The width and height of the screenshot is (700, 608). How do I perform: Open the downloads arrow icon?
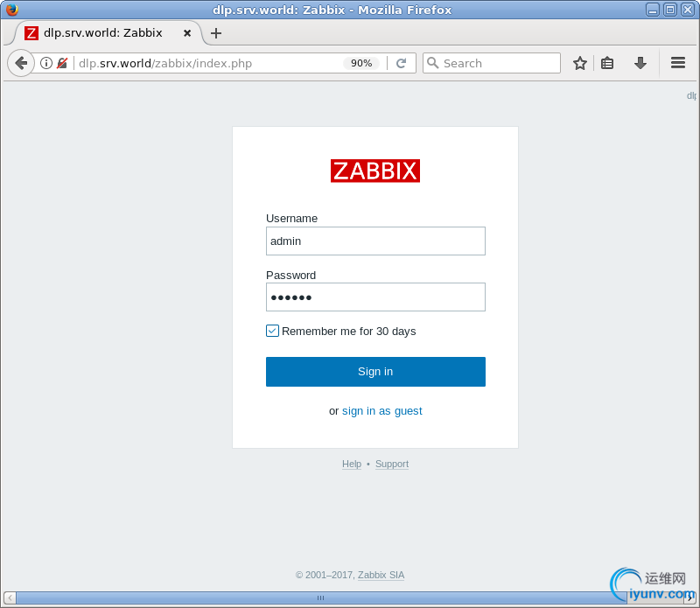tap(640, 63)
